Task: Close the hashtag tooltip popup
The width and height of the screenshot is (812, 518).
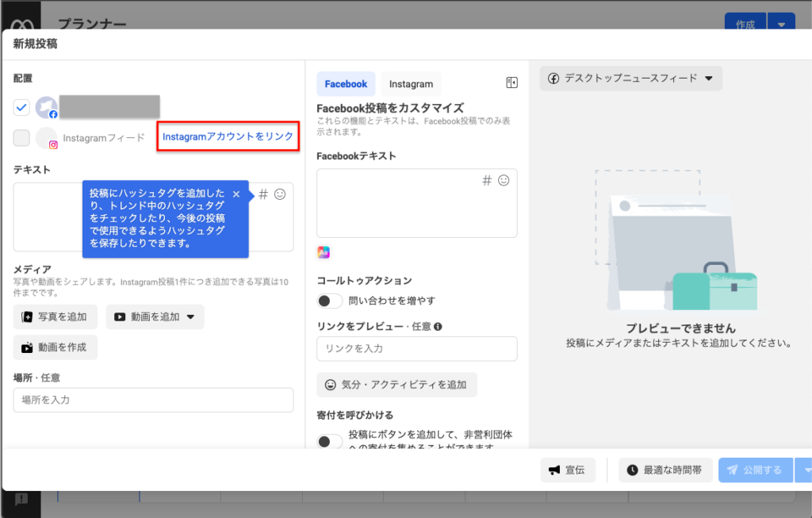Action: pos(236,194)
